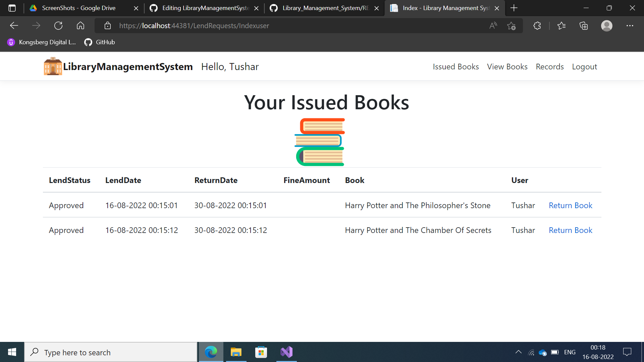Click the library building logo icon
The width and height of the screenshot is (644, 362).
click(x=52, y=66)
